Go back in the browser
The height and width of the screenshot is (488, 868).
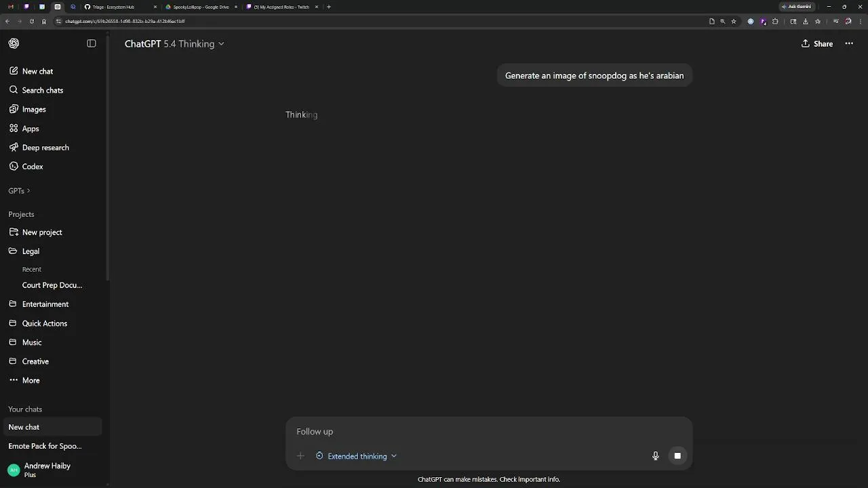(7, 21)
